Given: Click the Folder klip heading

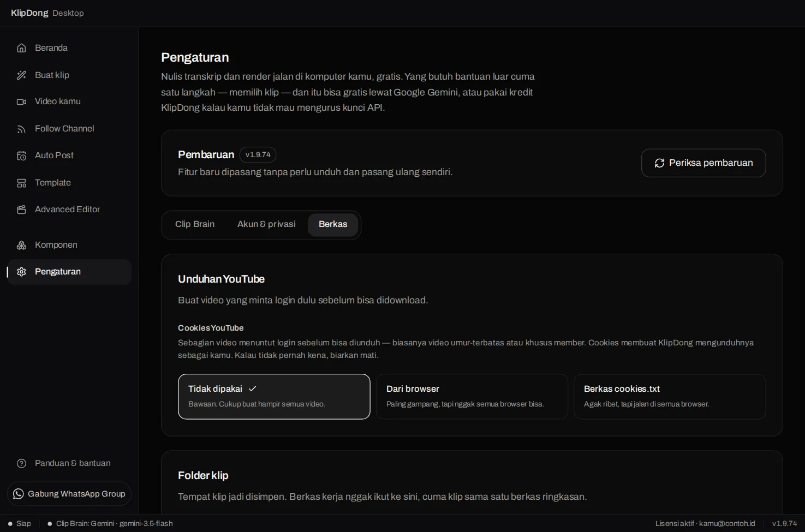Looking at the screenshot, I should [x=203, y=476].
